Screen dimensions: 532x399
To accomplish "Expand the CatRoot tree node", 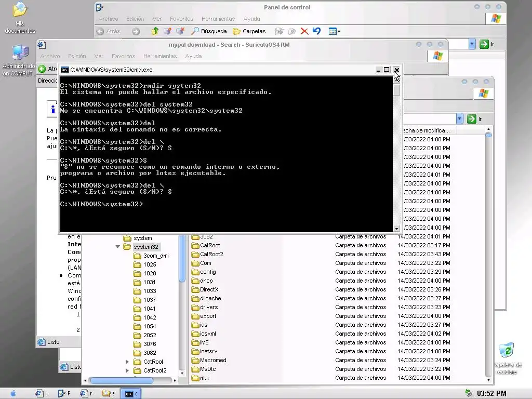I will 127,362.
